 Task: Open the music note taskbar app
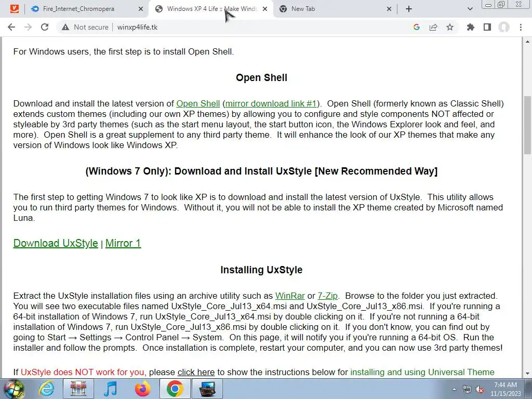[110, 389]
